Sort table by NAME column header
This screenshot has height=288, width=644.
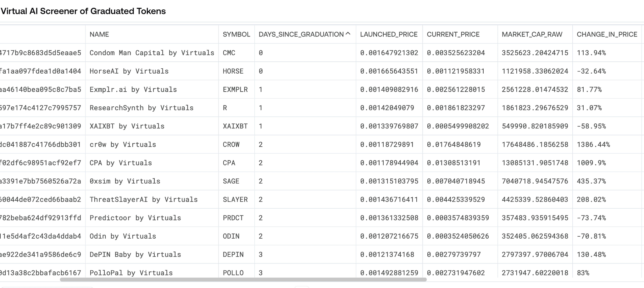tap(99, 34)
